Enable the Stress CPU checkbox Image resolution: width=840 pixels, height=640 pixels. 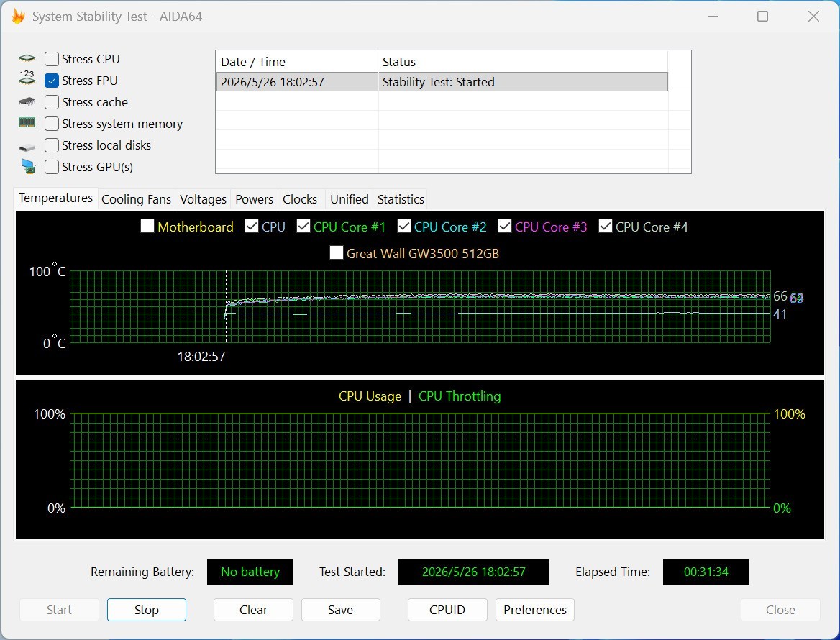click(52, 59)
